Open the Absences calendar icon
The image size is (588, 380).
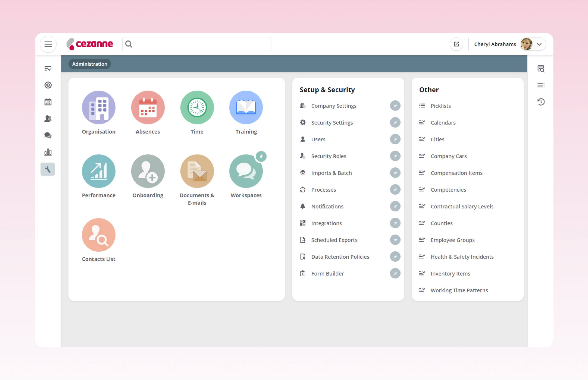[x=148, y=107]
